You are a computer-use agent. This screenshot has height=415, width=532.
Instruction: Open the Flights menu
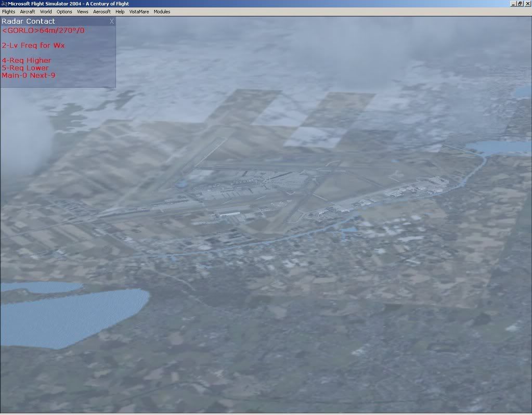8,11
